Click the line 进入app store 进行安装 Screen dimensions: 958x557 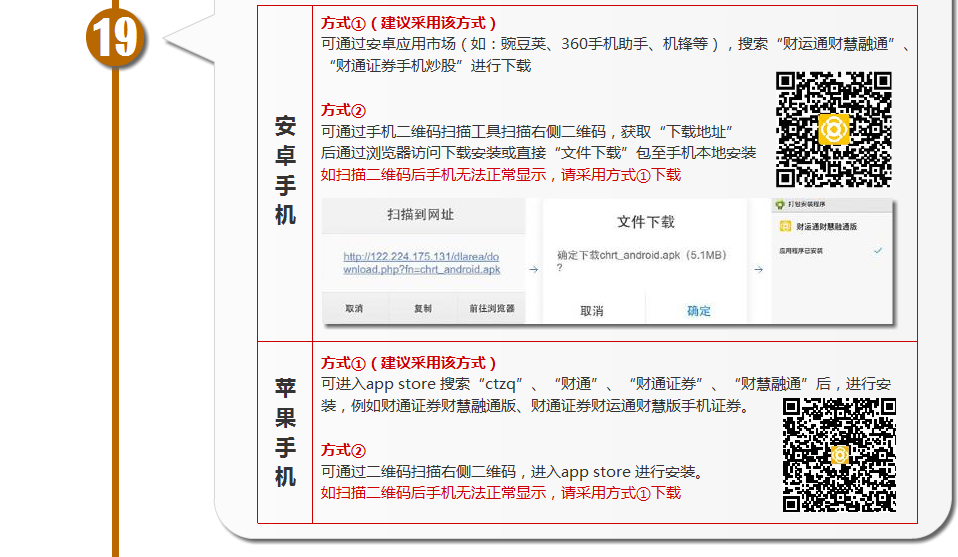(x=514, y=472)
